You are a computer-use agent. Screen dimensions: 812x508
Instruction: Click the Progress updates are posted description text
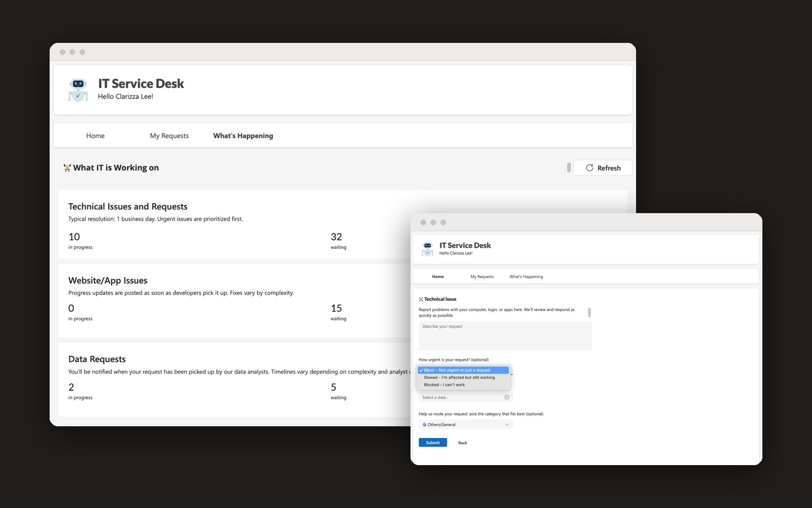[x=181, y=293]
